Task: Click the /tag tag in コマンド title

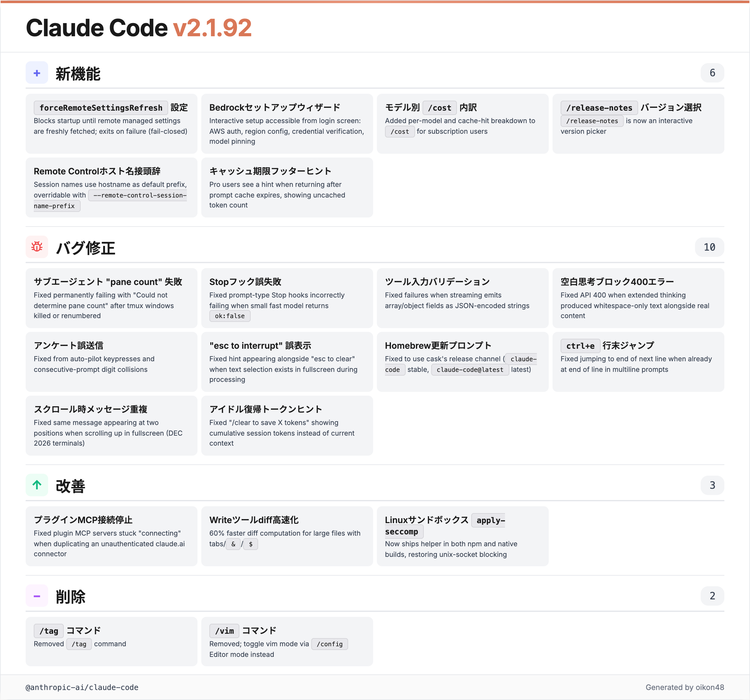Action: [x=49, y=631]
